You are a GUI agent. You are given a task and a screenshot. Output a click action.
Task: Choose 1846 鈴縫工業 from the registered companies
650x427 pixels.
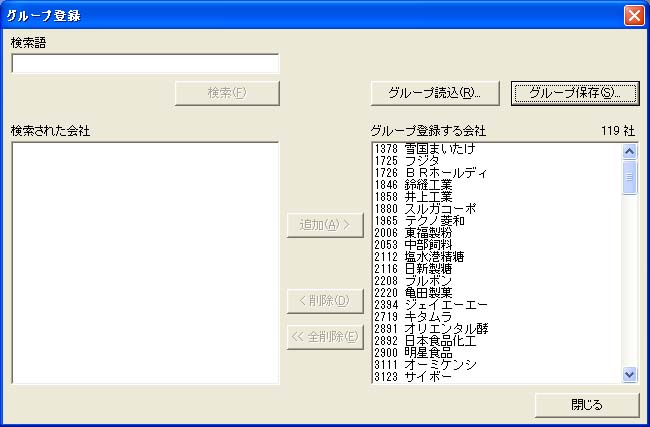pos(414,184)
